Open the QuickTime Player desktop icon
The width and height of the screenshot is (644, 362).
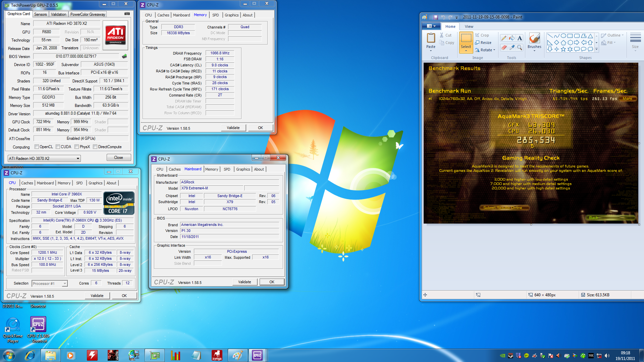(x=13, y=330)
